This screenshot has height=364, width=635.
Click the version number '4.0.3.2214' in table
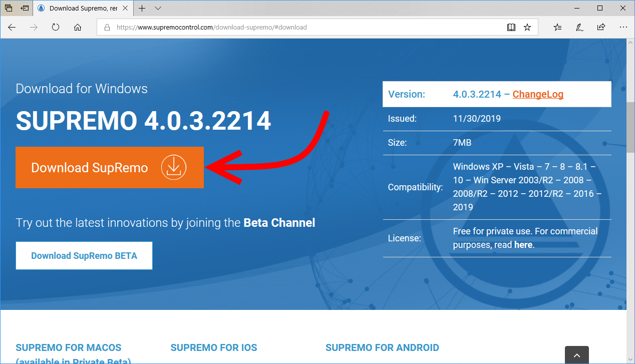[477, 94]
